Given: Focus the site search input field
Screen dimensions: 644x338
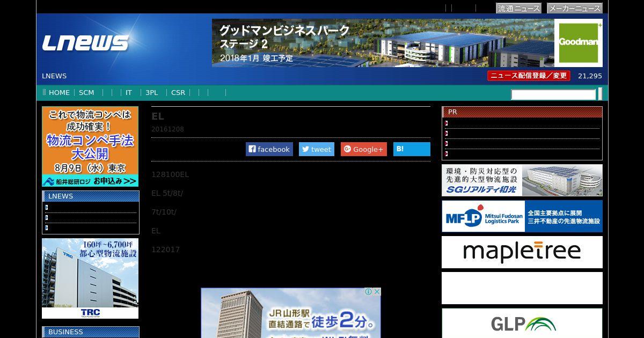Looking at the screenshot, I should tap(553, 94).
